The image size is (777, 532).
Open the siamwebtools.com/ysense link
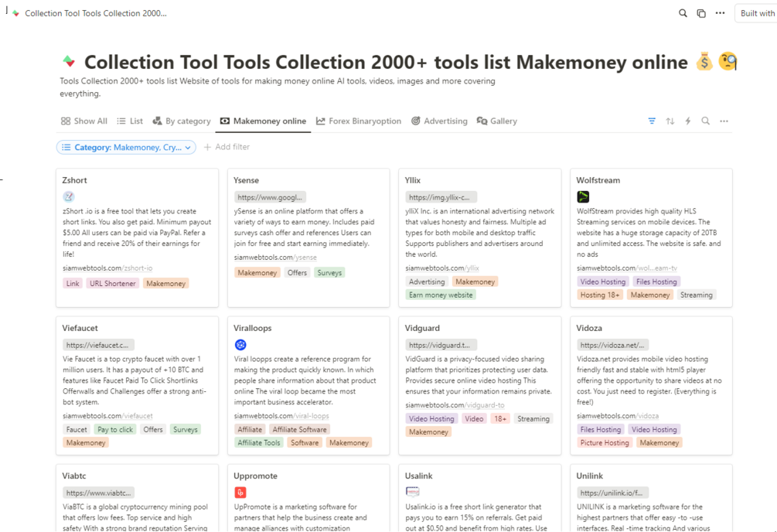[275, 257]
